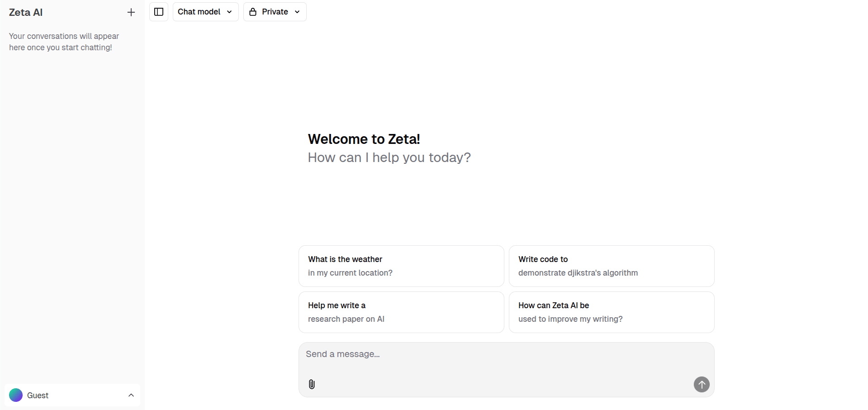Expand the Guest user menu chevron
Viewport: 868px width, 410px height.
point(131,395)
